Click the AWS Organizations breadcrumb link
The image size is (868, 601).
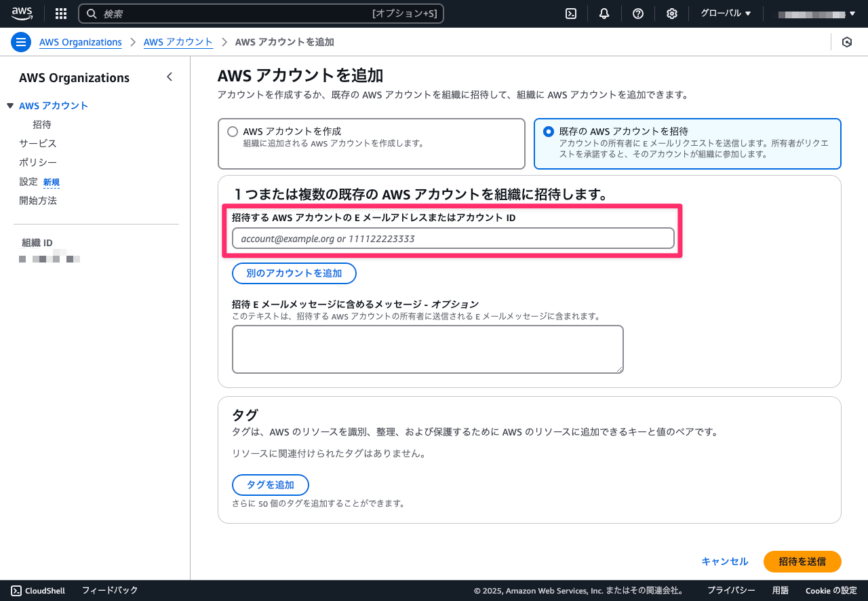pyautogui.click(x=81, y=42)
